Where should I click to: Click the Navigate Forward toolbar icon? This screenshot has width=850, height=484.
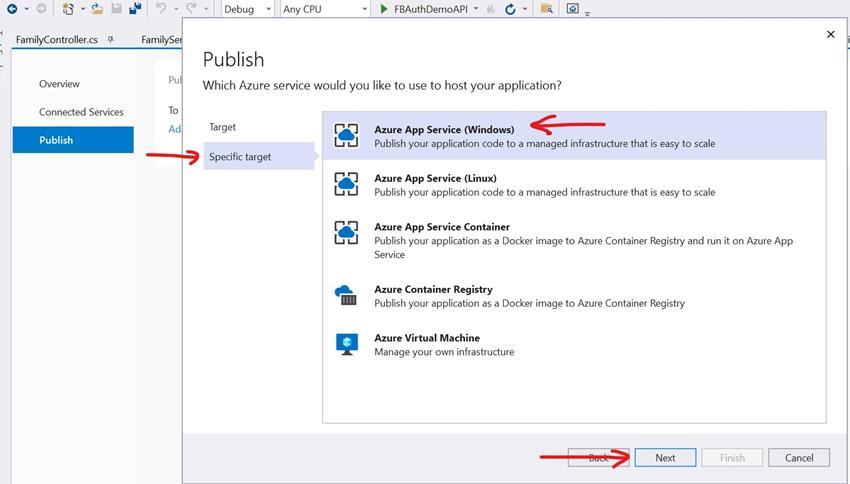point(41,9)
